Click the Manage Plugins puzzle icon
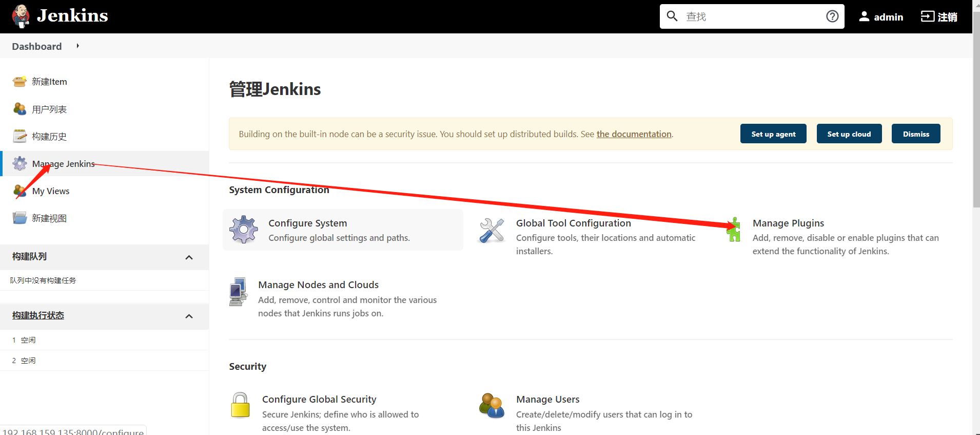Image resolution: width=980 pixels, height=435 pixels. [734, 229]
